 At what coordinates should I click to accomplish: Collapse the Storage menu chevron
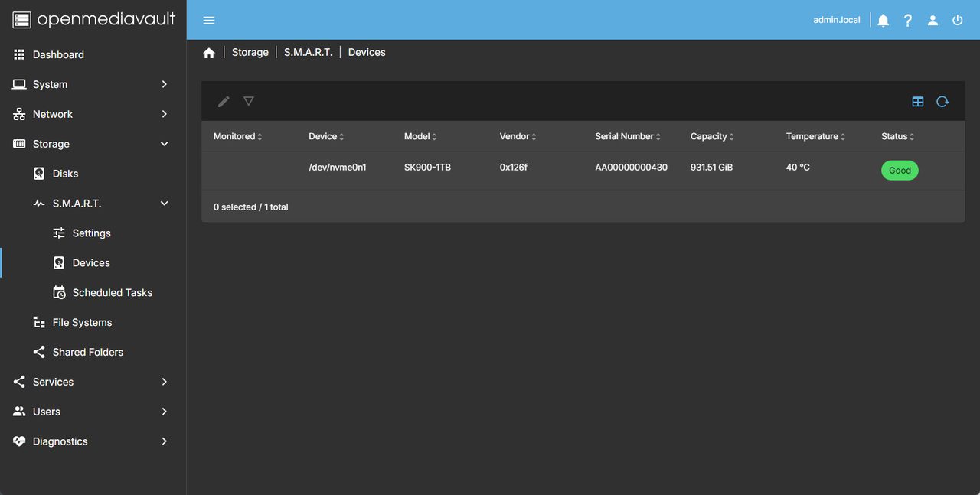[x=164, y=144]
